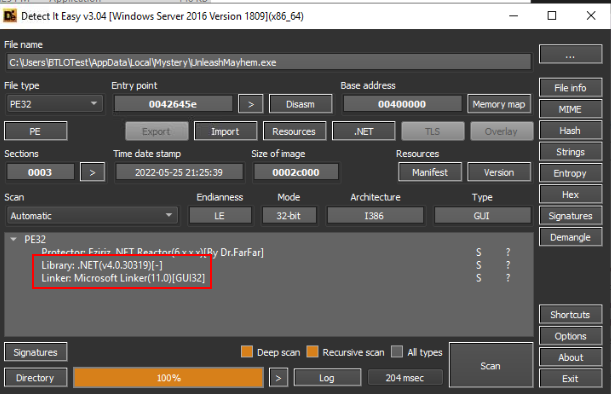Click the Overlay button
Viewport: 611px width, 394px height.
point(502,131)
